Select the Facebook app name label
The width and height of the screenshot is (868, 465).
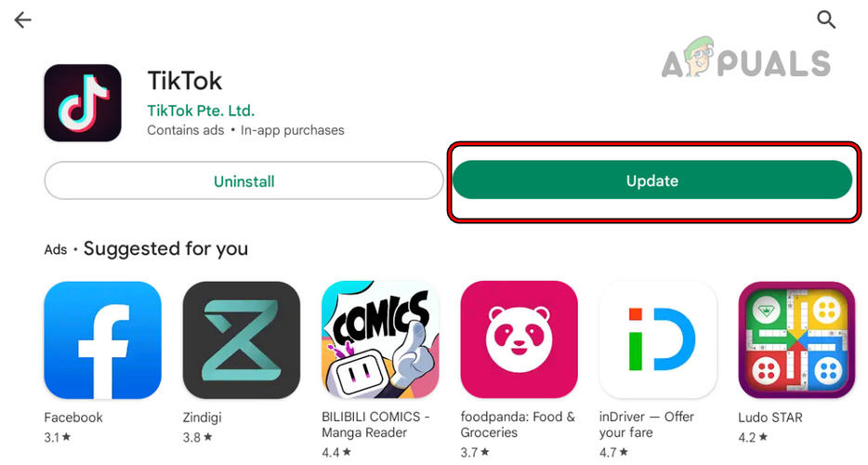click(73, 418)
